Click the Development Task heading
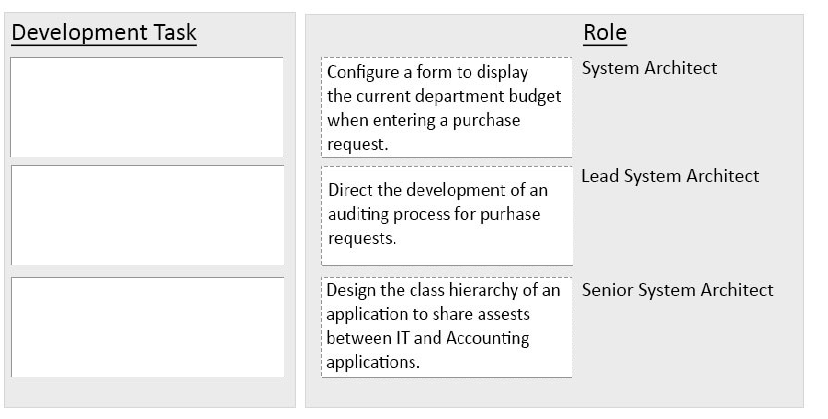 pyautogui.click(x=104, y=32)
